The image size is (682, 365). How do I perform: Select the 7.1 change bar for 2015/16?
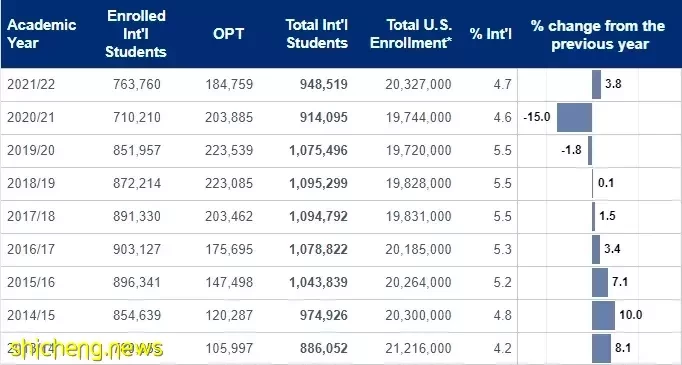coord(600,282)
